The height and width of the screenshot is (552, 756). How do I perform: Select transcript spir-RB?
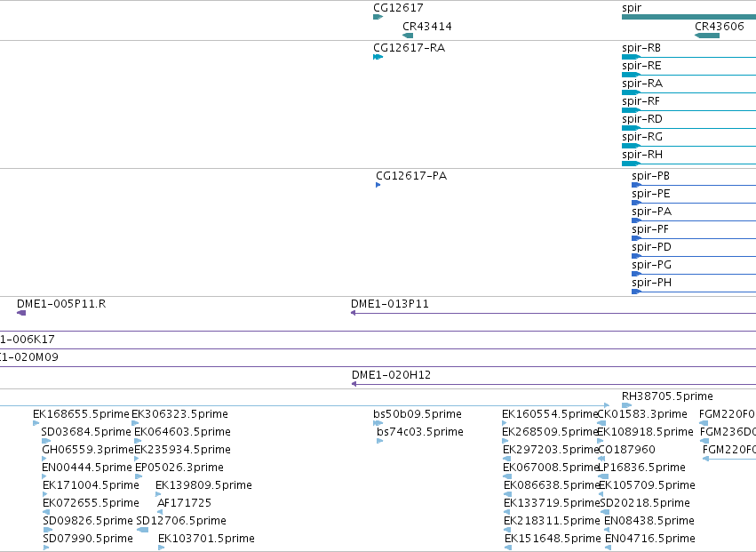[x=641, y=48]
